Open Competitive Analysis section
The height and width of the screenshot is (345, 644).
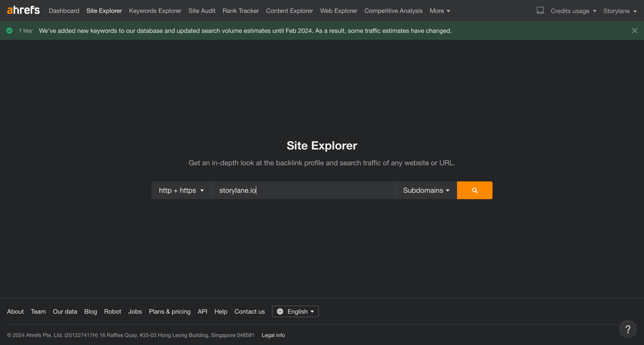[x=393, y=11]
